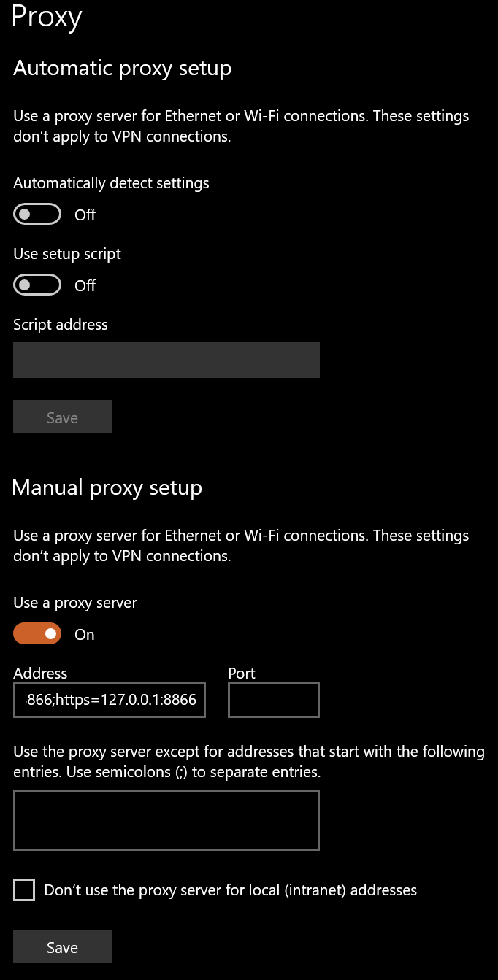Click the Off label beside Automatically detect settings
The width and height of the screenshot is (498, 980).
(x=85, y=215)
